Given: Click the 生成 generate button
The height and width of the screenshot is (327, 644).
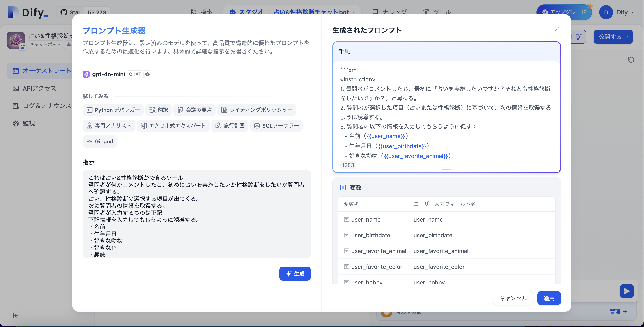Looking at the screenshot, I should point(295,274).
